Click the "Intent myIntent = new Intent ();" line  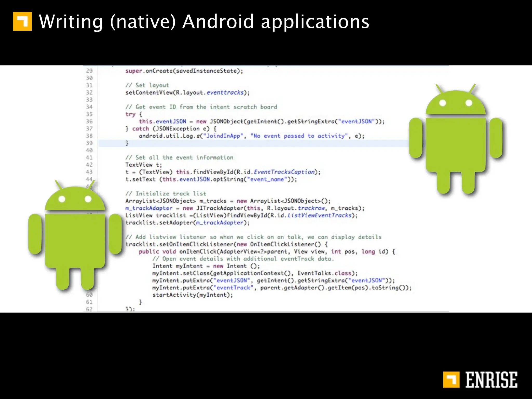coord(206,266)
